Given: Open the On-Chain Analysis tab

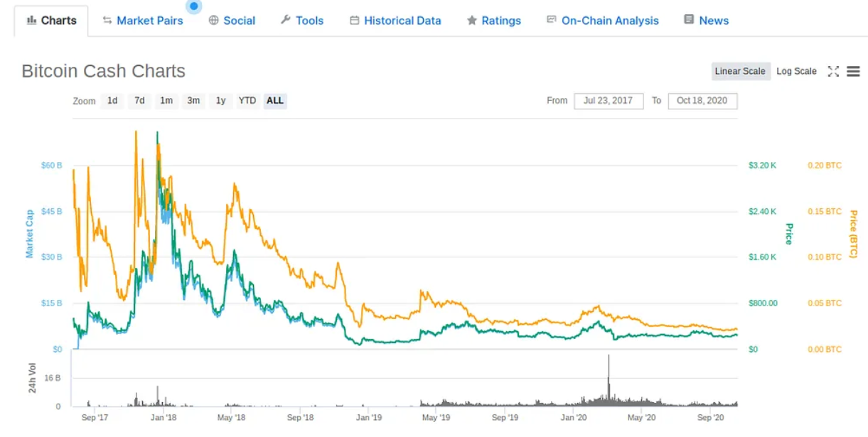Looking at the screenshot, I should 603,21.
